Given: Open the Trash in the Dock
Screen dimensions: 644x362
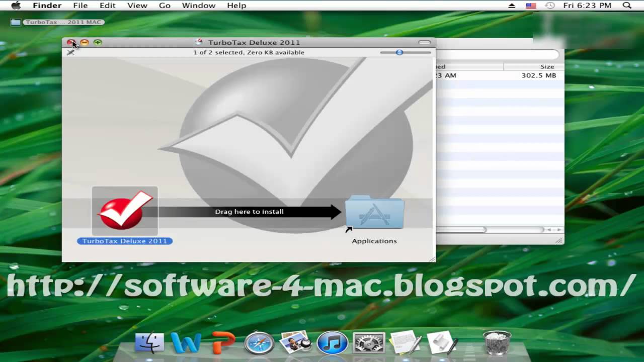Looking at the screenshot, I should tap(497, 342).
